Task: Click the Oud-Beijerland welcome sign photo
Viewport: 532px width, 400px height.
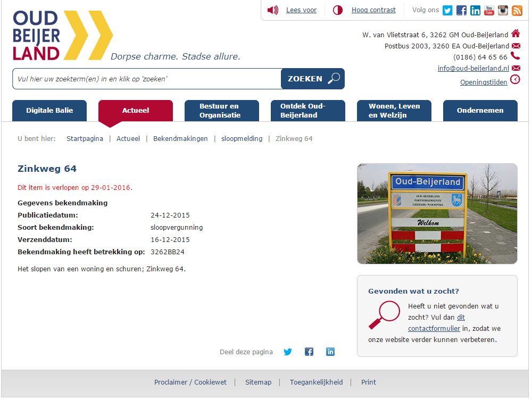Action: (x=437, y=214)
